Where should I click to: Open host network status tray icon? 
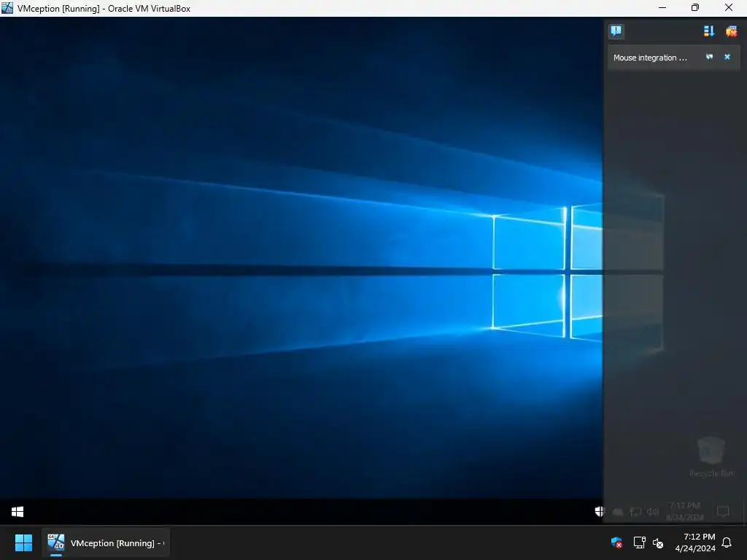tap(639, 542)
